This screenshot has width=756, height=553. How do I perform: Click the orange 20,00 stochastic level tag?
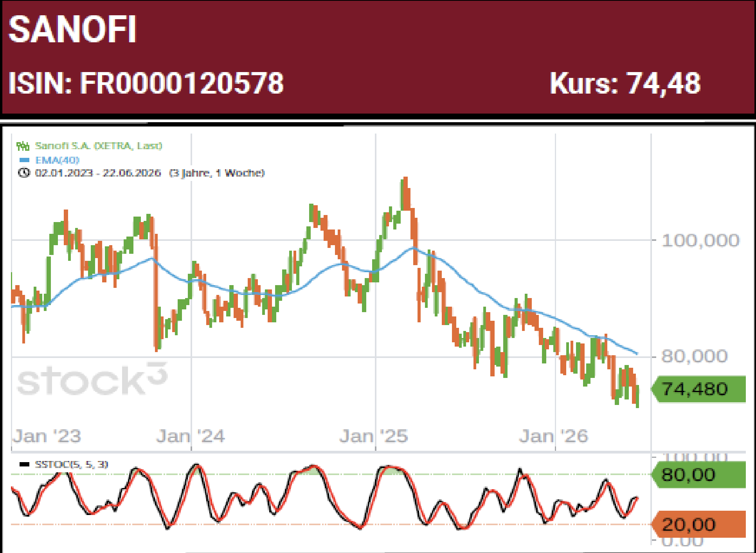698,524
